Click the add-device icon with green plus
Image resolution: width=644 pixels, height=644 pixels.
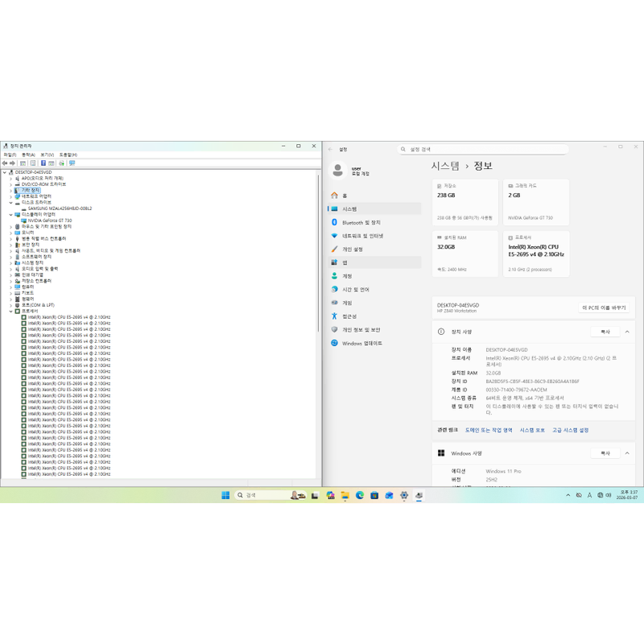(62, 163)
